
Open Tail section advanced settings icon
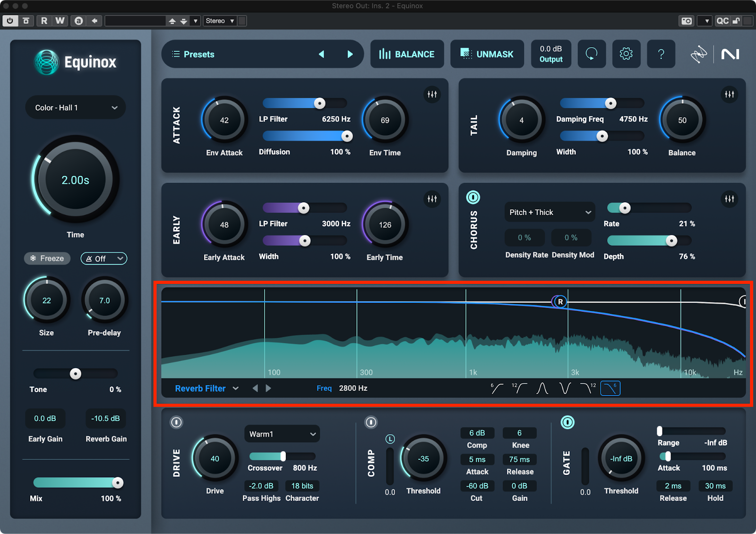coord(729,94)
